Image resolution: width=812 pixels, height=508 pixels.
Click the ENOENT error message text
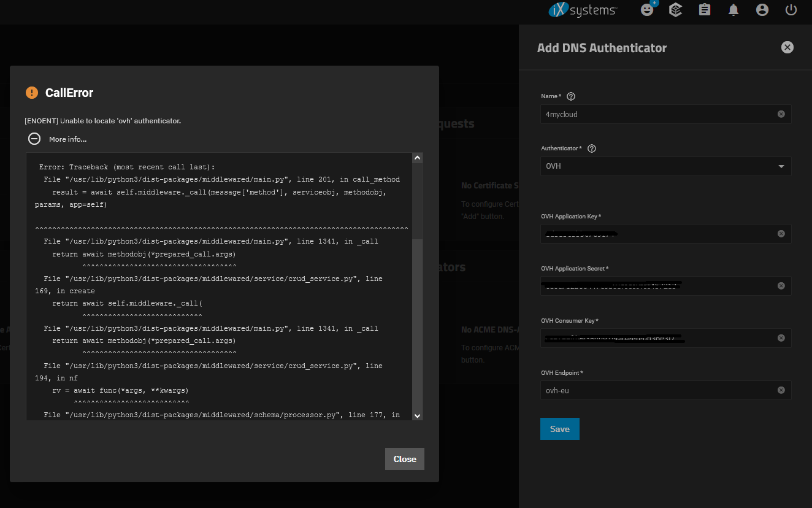pyautogui.click(x=103, y=121)
